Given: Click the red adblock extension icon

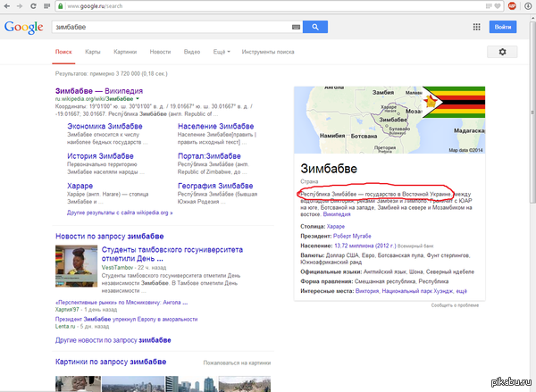Looking at the screenshot, I should (x=512, y=6).
